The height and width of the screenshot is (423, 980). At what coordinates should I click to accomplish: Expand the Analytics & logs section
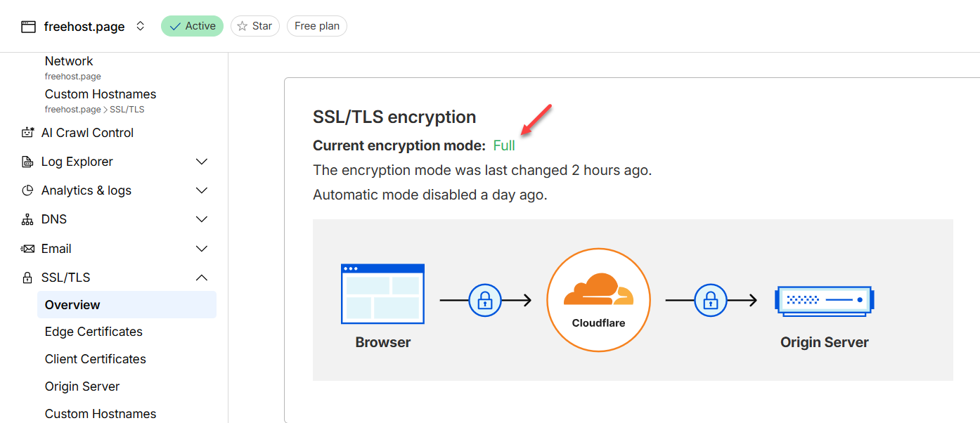coord(202,190)
